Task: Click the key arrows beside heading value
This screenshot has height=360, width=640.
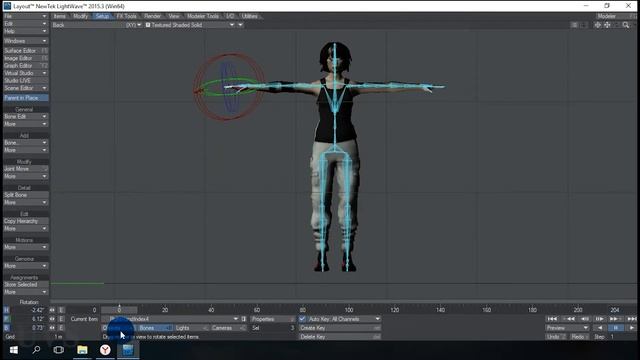Action: click(x=52, y=310)
